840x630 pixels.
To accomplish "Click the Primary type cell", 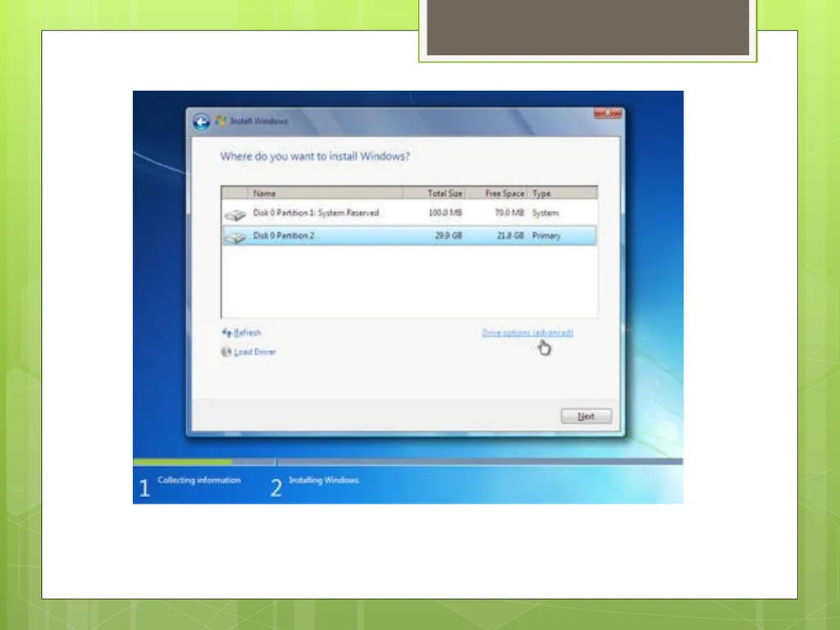I will pyautogui.click(x=546, y=235).
